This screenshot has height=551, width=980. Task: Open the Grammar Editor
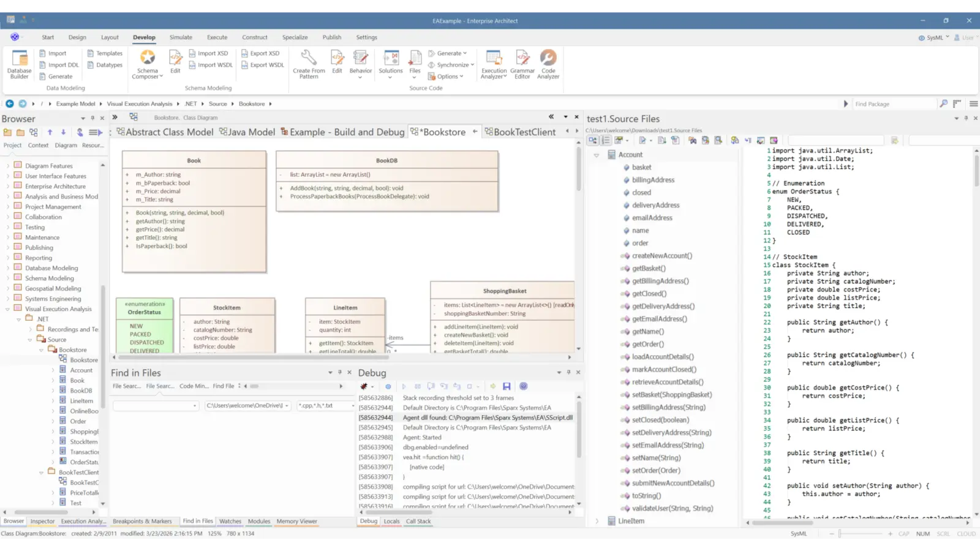[x=522, y=64]
